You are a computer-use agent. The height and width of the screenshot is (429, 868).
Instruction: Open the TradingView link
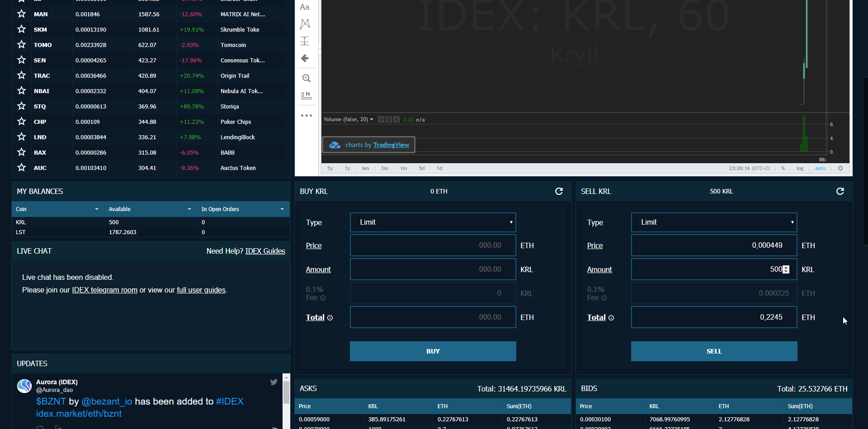coord(391,145)
